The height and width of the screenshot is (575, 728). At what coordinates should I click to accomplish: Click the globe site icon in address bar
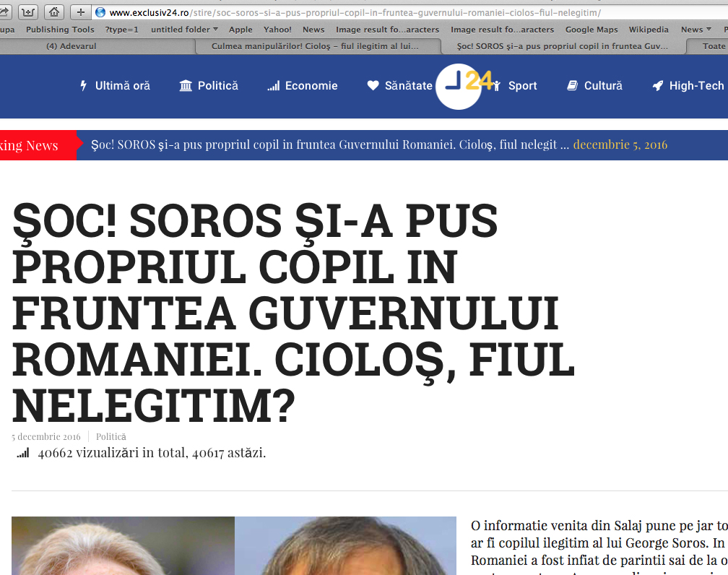tap(100, 12)
